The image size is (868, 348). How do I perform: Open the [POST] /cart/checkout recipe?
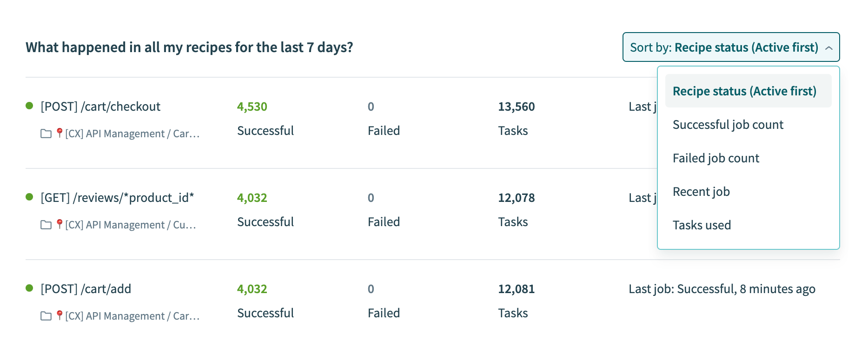[x=100, y=107]
